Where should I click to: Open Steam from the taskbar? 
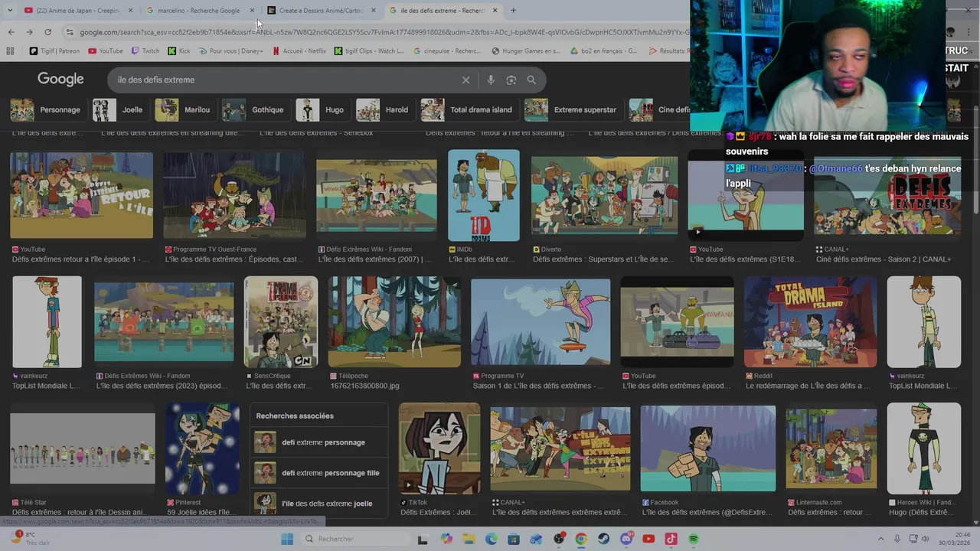[x=604, y=539]
